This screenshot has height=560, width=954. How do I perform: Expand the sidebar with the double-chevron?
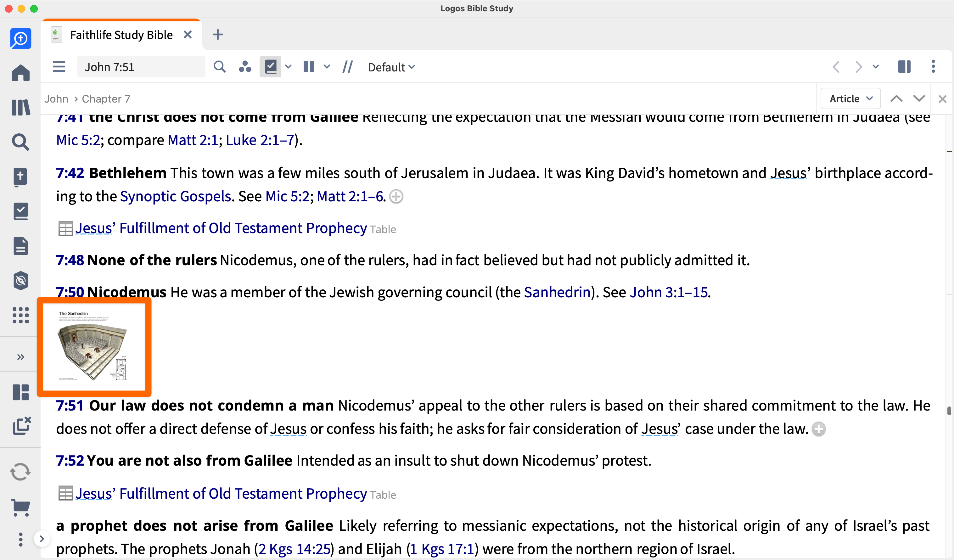click(20, 357)
